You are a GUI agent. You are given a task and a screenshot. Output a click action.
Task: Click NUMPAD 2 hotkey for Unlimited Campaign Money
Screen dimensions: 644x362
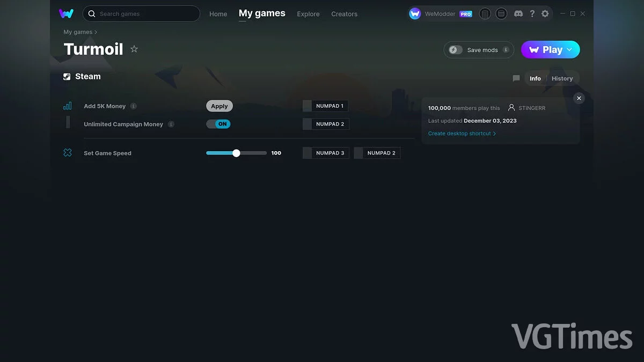click(326, 124)
